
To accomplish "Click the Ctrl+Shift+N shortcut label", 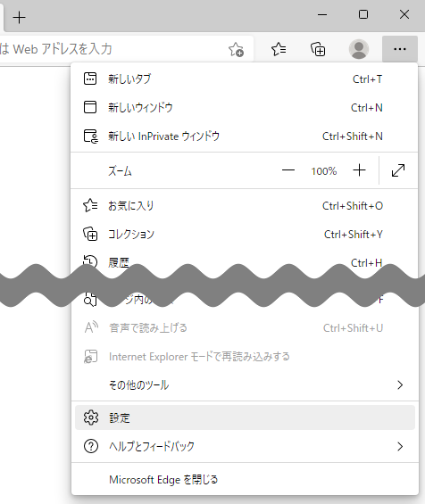I will click(353, 136).
